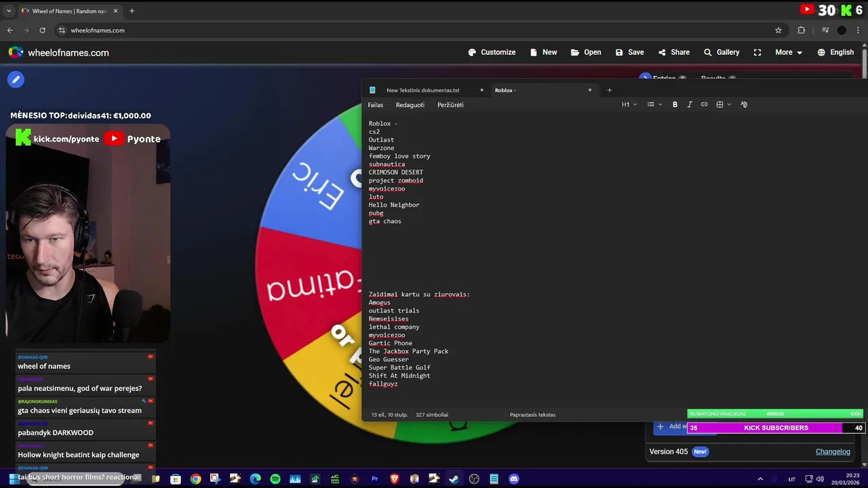Open Steam from taskbar
Viewport: 868px width, 488px height.
pyautogui.click(x=454, y=479)
